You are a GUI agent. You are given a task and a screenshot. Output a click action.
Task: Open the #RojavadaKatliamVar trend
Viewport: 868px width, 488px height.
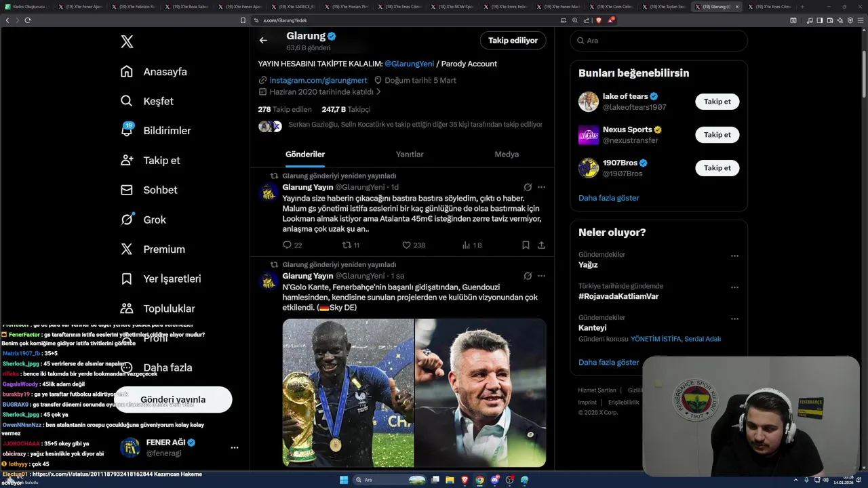tap(618, 296)
